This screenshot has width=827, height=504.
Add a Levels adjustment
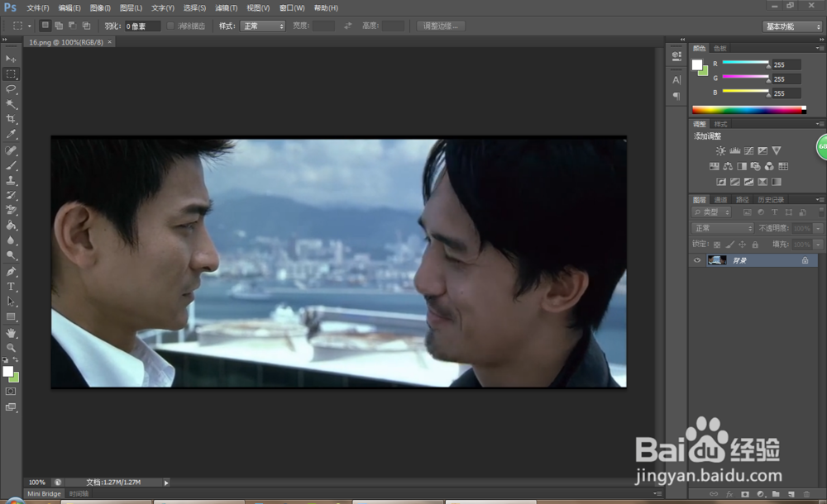[734, 150]
